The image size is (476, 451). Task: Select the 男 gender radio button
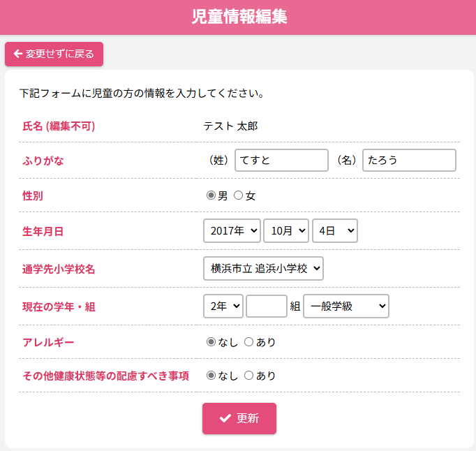coord(211,195)
